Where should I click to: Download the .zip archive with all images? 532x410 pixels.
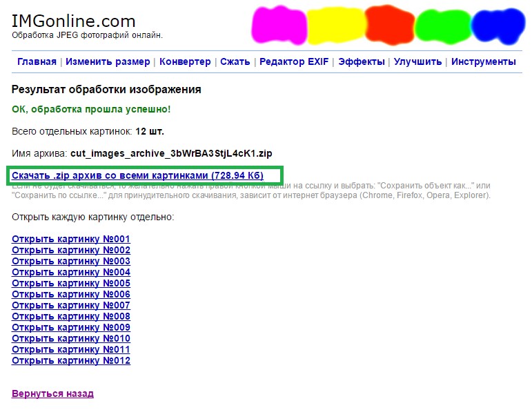(137, 176)
